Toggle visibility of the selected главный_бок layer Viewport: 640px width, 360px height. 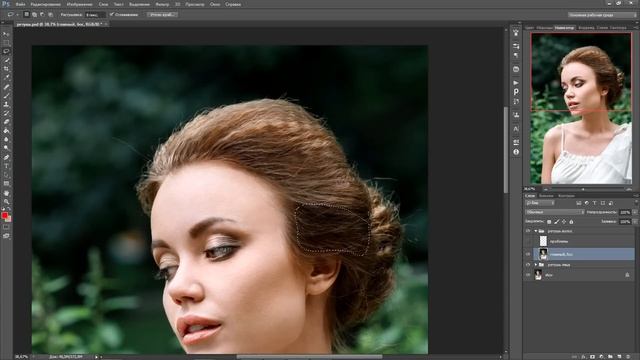coord(528,254)
